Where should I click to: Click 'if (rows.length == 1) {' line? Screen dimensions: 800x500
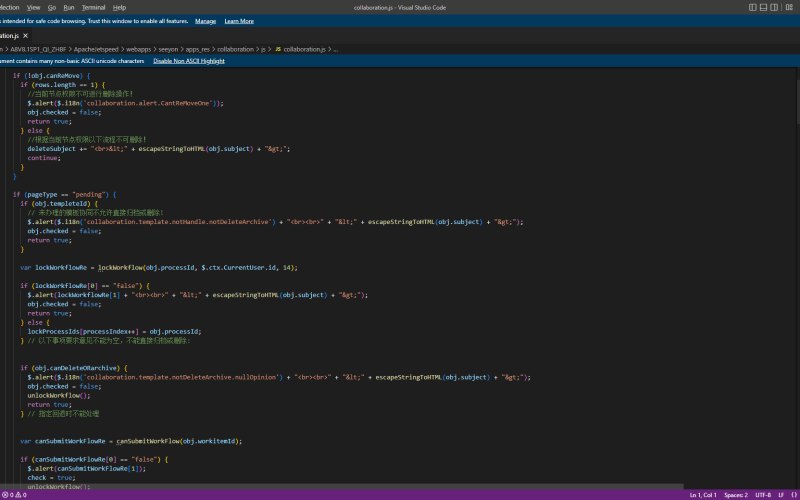(63, 85)
